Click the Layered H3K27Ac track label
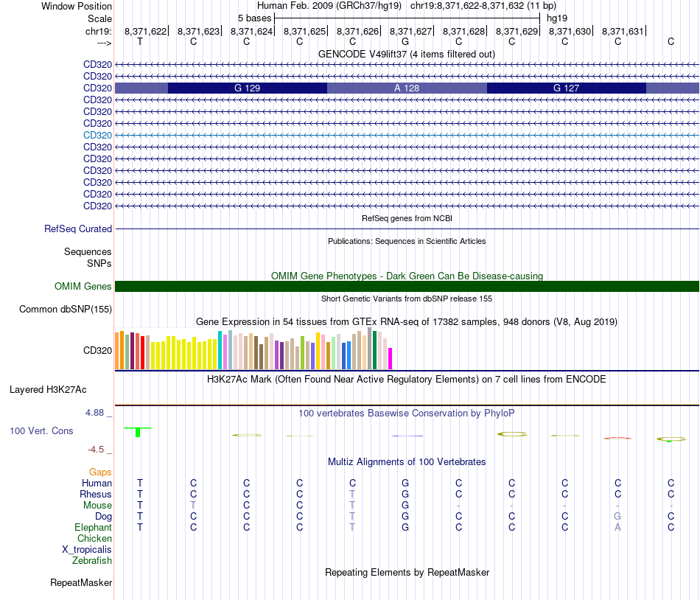This screenshot has width=700, height=600. (48, 389)
